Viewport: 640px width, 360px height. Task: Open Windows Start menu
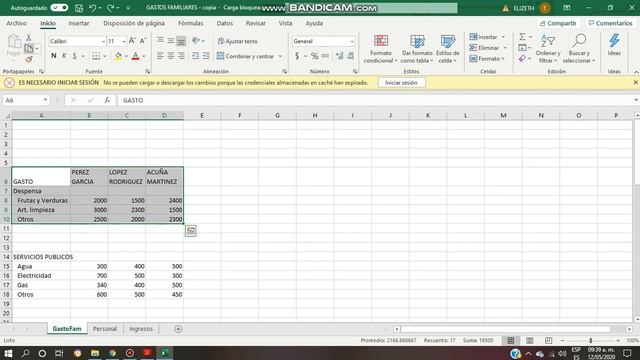pyautogui.click(x=8, y=353)
